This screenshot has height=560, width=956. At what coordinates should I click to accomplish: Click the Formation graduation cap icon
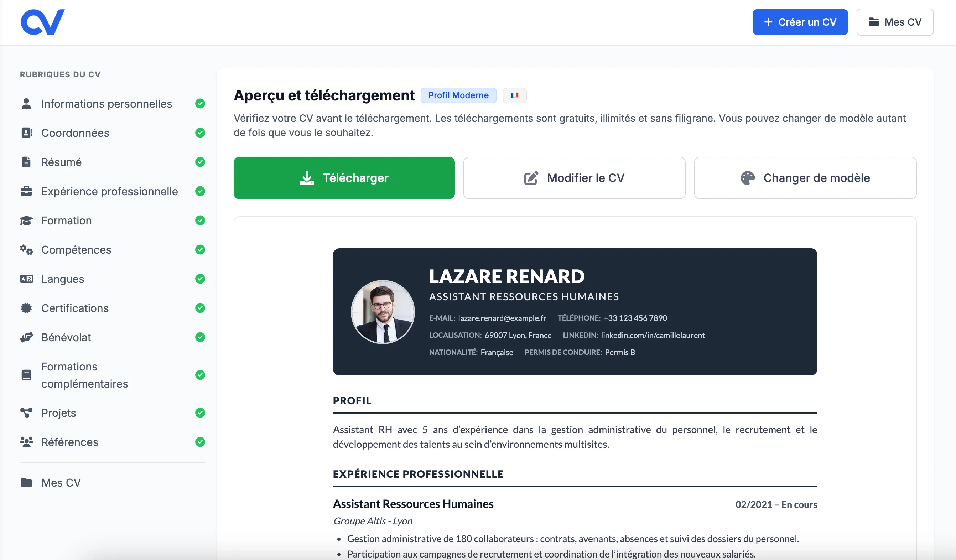[x=26, y=221]
